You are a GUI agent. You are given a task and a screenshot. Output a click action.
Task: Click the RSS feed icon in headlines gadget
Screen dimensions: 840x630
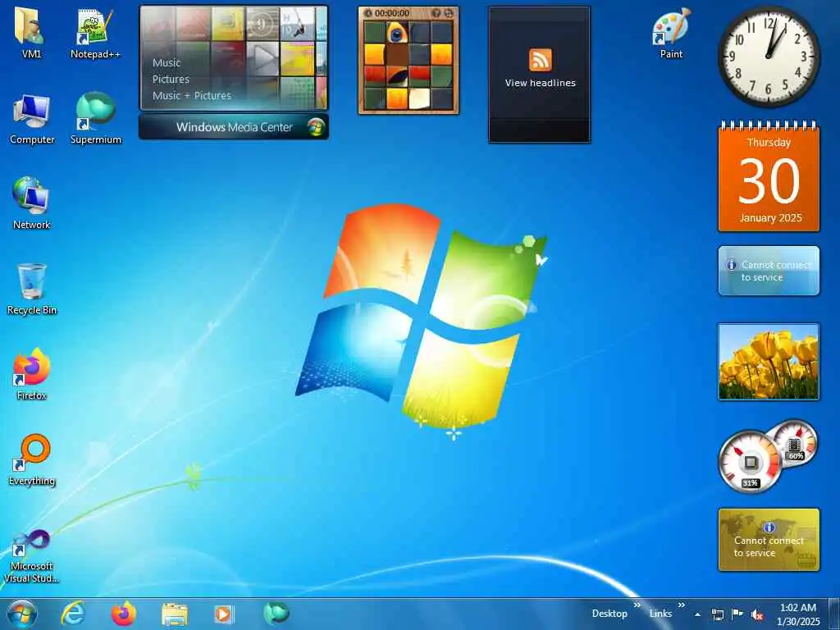point(540,59)
